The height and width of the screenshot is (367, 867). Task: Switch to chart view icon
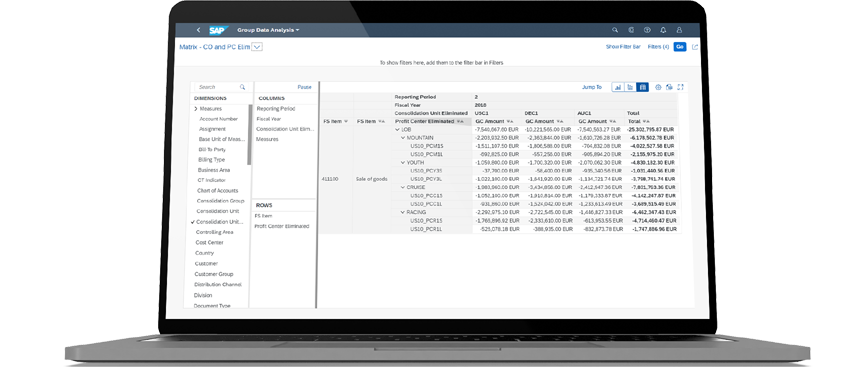[618, 87]
